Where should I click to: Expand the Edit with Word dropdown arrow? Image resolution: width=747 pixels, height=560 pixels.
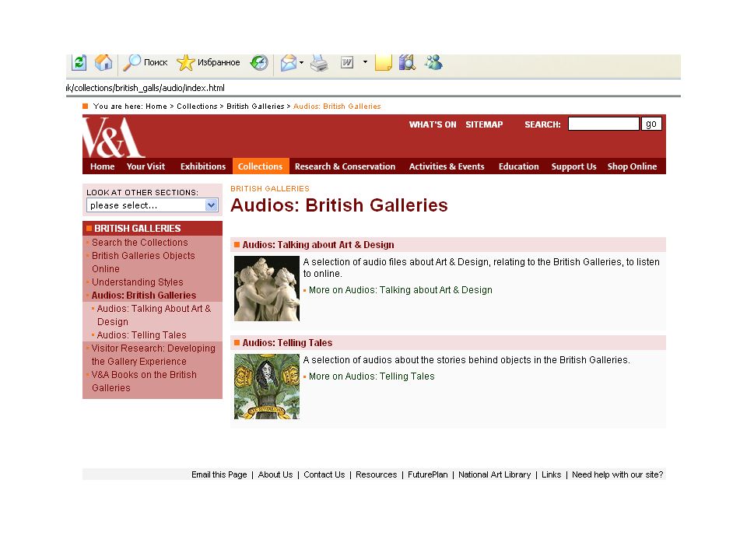(366, 62)
